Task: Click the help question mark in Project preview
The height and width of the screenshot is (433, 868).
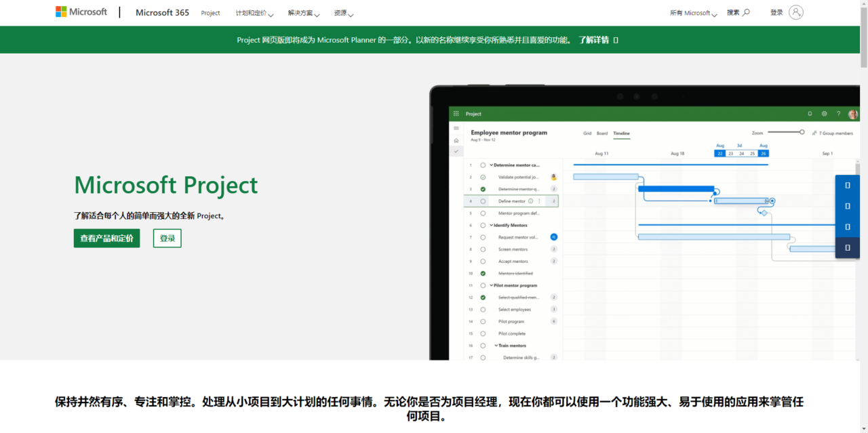Action: pyautogui.click(x=839, y=114)
